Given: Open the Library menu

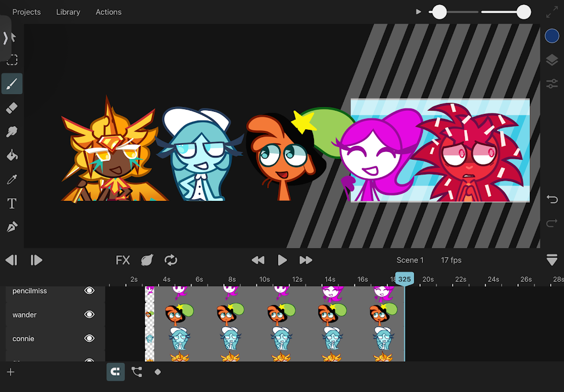Looking at the screenshot, I should click(68, 12).
